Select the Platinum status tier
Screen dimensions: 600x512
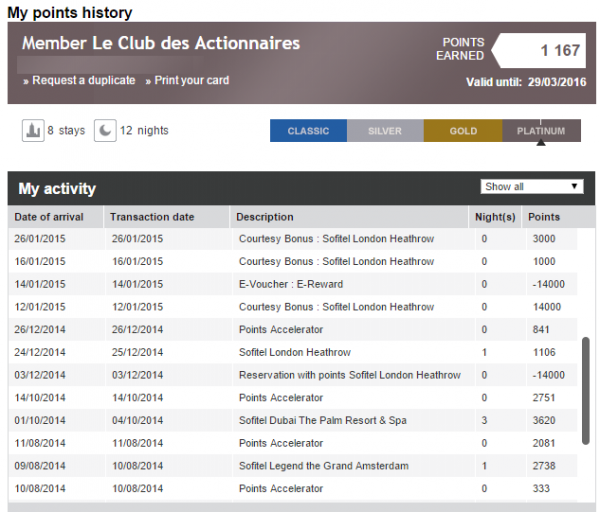pyautogui.click(x=540, y=131)
